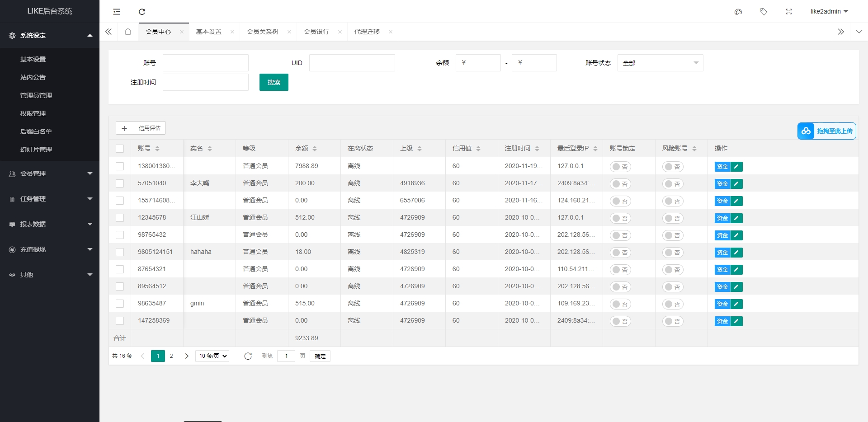Check the row for 57051040
The image size is (868, 422).
click(x=120, y=183)
